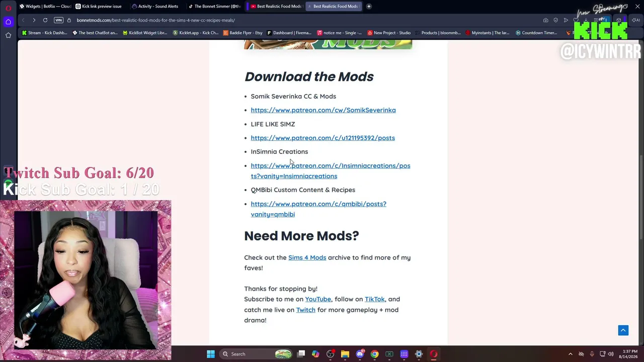This screenshot has height=362, width=644.
Task: Open the Products | bloommb bookmark
Action: 437,33
